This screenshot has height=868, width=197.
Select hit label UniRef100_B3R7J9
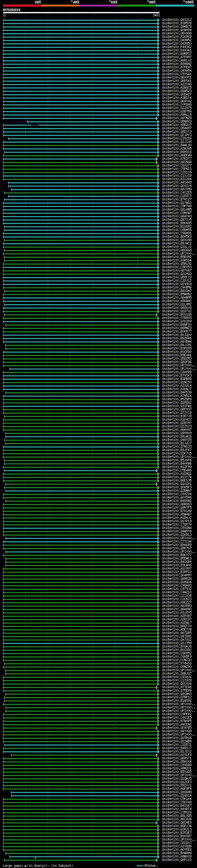(177, 416)
